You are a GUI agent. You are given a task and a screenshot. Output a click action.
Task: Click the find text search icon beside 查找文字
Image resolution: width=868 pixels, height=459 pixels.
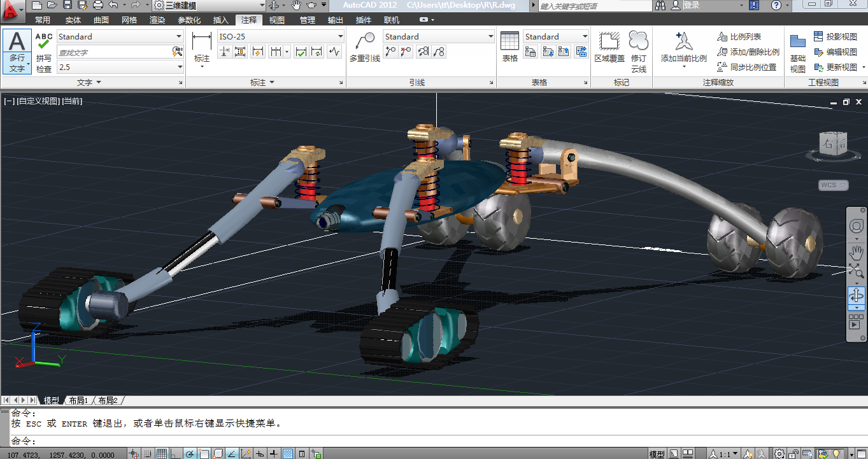[178, 52]
